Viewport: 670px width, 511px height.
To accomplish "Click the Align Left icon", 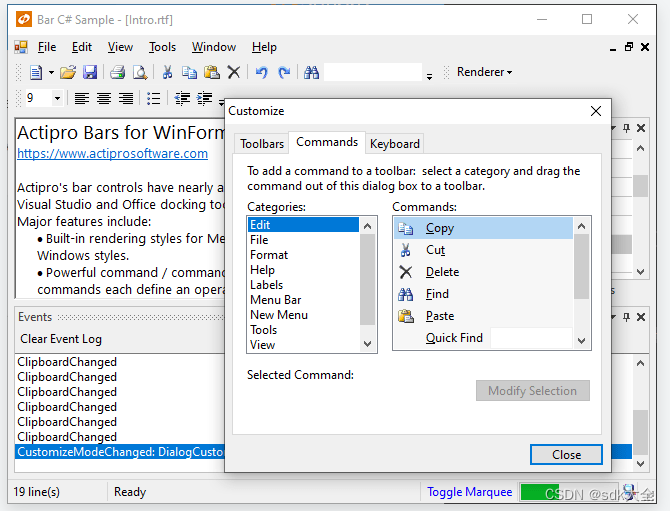I will click(82, 99).
